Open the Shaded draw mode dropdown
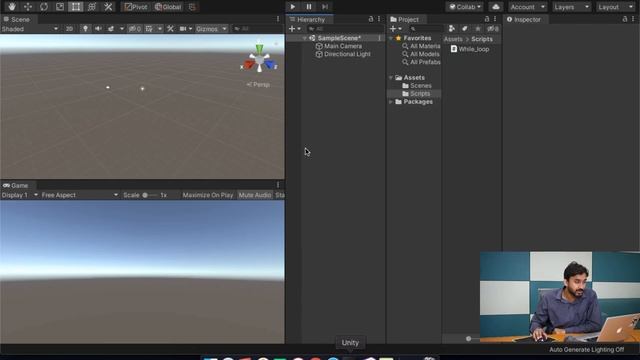The image size is (640, 360). coord(30,29)
